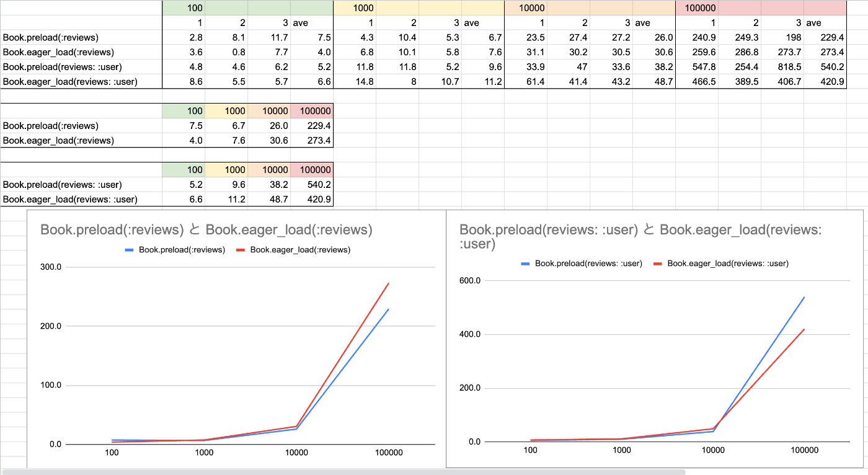Select 420.9 in the reviews: :user summary table
Image resolution: width=868 pixels, height=475 pixels.
coord(312,200)
